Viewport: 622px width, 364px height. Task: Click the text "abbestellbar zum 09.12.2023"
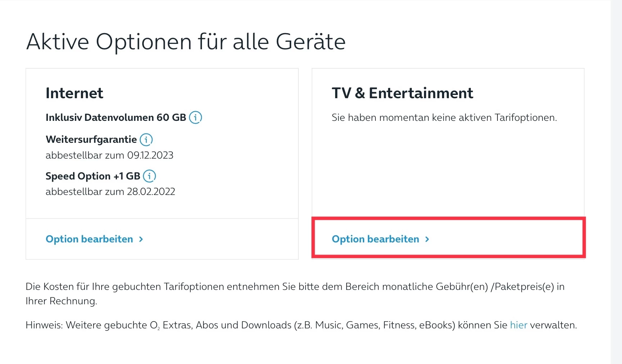pos(109,155)
